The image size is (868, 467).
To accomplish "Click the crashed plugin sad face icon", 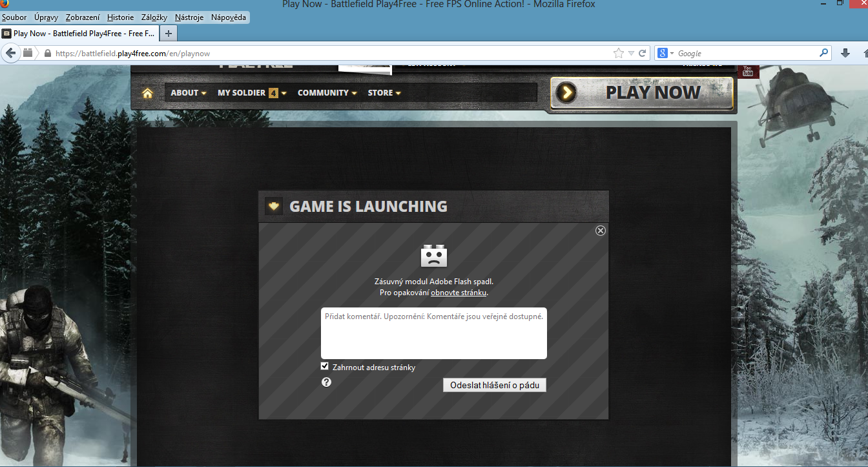I will (x=434, y=257).
